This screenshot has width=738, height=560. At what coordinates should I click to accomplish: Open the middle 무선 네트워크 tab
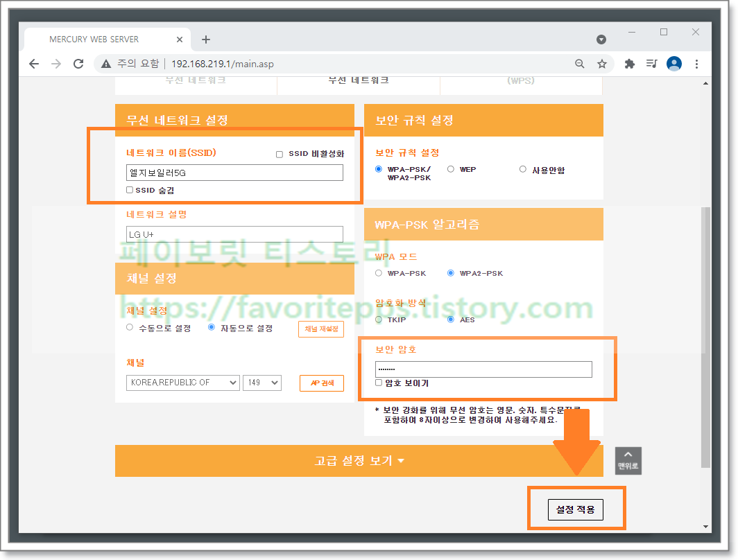(x=359, y=84)
